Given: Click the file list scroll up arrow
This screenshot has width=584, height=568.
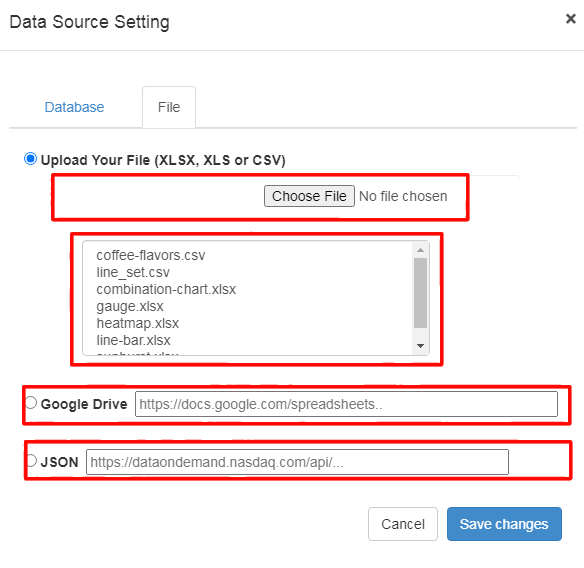Looking at the screenshot, I should click(420, 250).
